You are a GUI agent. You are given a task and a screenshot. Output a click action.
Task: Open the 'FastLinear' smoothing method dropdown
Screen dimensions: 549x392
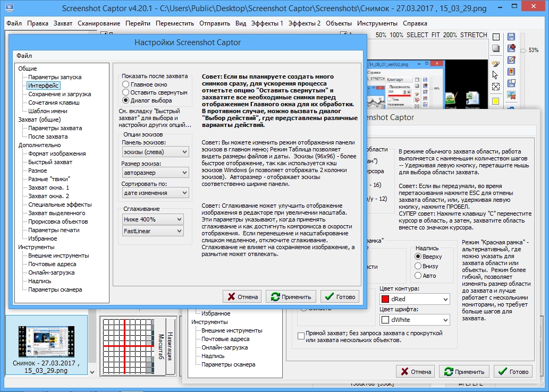[x=153, y=231]
